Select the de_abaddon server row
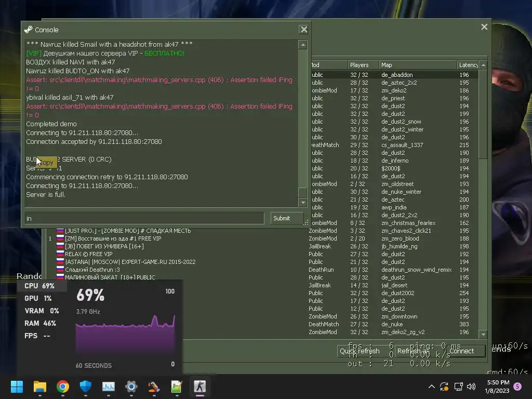 395,75
